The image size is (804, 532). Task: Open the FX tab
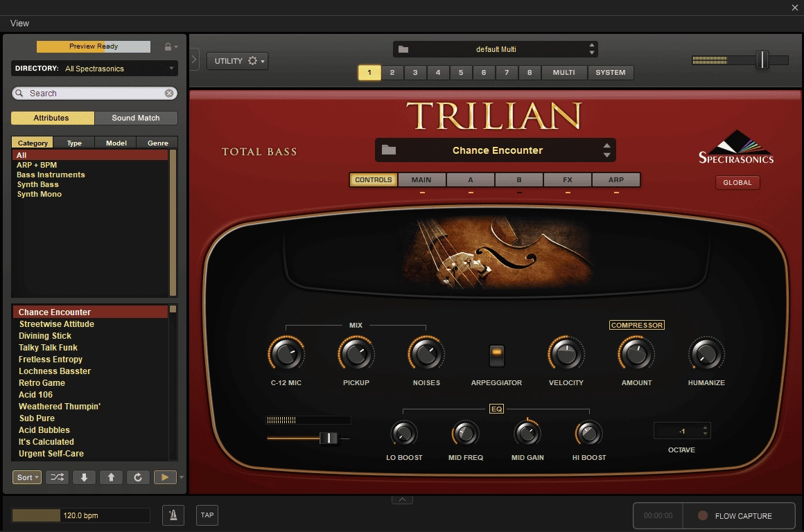[x=568, y=180]
